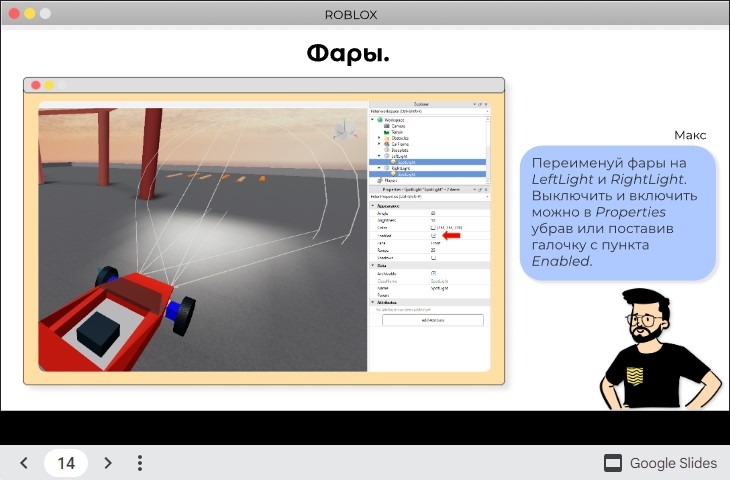This screenshot has width=730, height=480.
Task: Close the Properties panel
Action: tap(486, 189)
